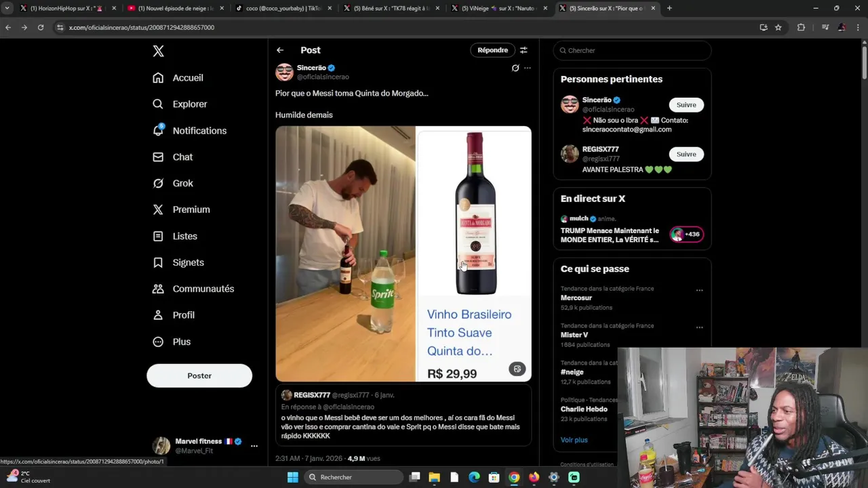Image resolution: width=868 pixels, height=488 pixels.
Task: Click image overlay icon on the wine photo
Action: click(x=517, y=369)
